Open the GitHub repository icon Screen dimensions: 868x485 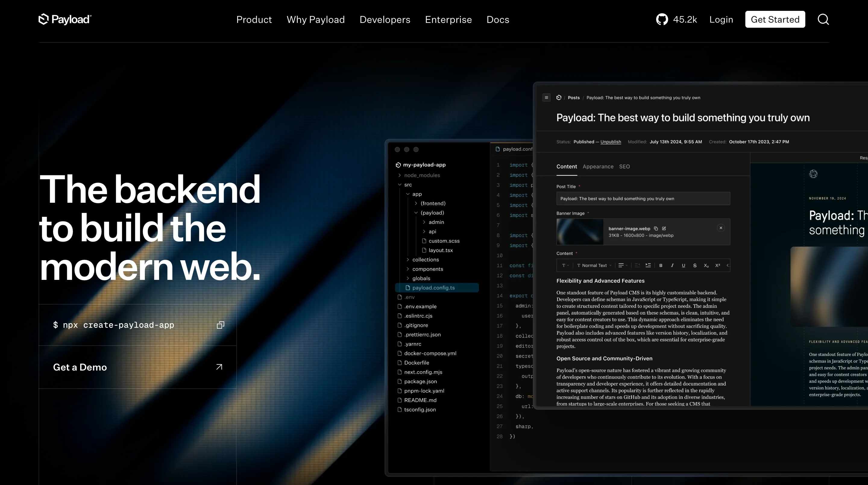click(x=662, y=19)
